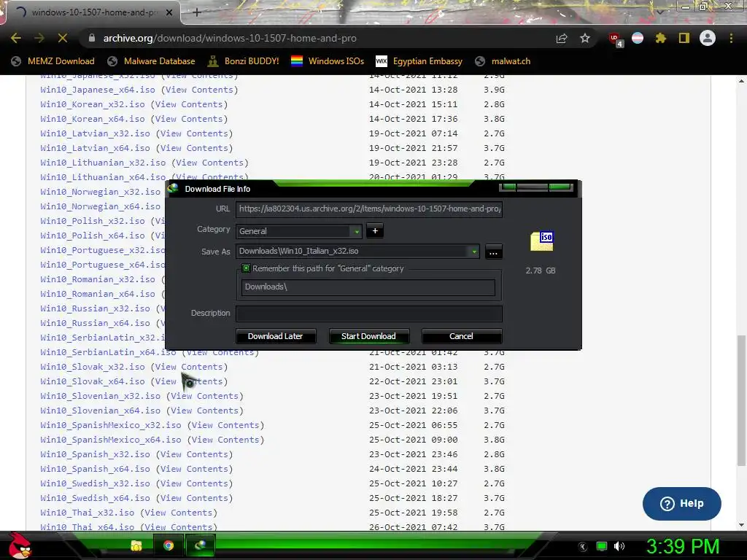
Task: Click the volume speaker tray icon
Action: (619, 546)
